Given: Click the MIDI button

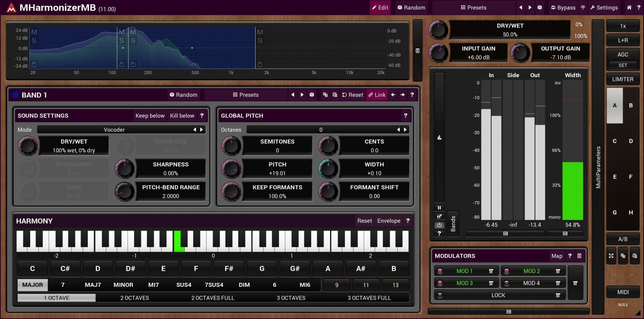Looking at the screenshot, I should [623, 292].
